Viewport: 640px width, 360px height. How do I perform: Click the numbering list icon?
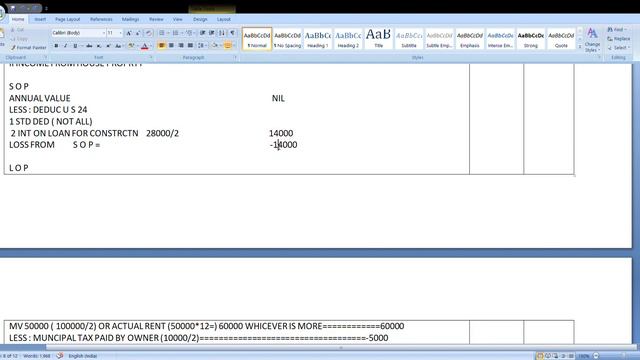(x=175, y=33)
